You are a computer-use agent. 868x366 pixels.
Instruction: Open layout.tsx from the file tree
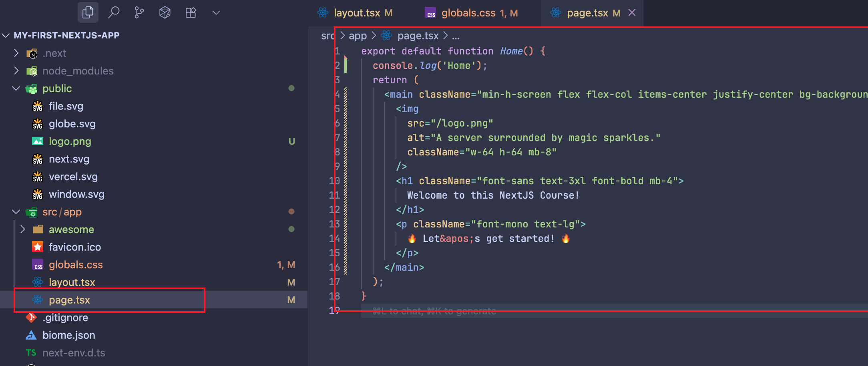72,282
